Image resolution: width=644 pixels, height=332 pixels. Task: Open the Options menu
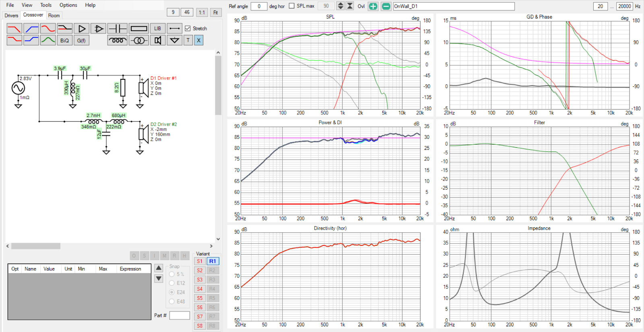click(68, 5)
